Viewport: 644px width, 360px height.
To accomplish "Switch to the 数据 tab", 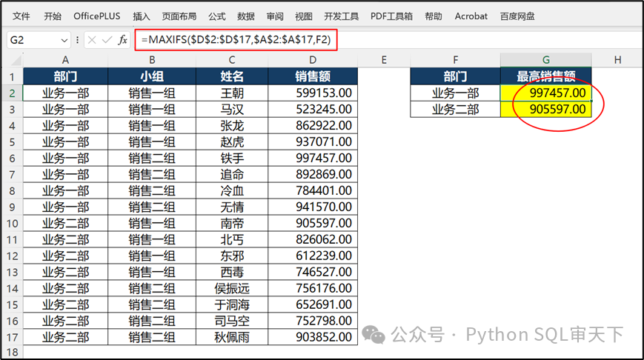I will [246, 16].
